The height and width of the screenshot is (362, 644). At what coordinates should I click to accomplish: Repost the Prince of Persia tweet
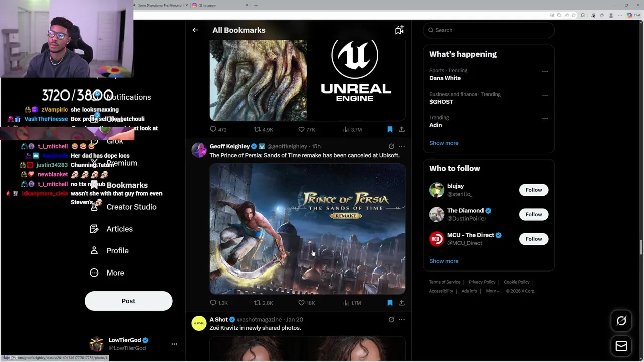tap(263, 303)
